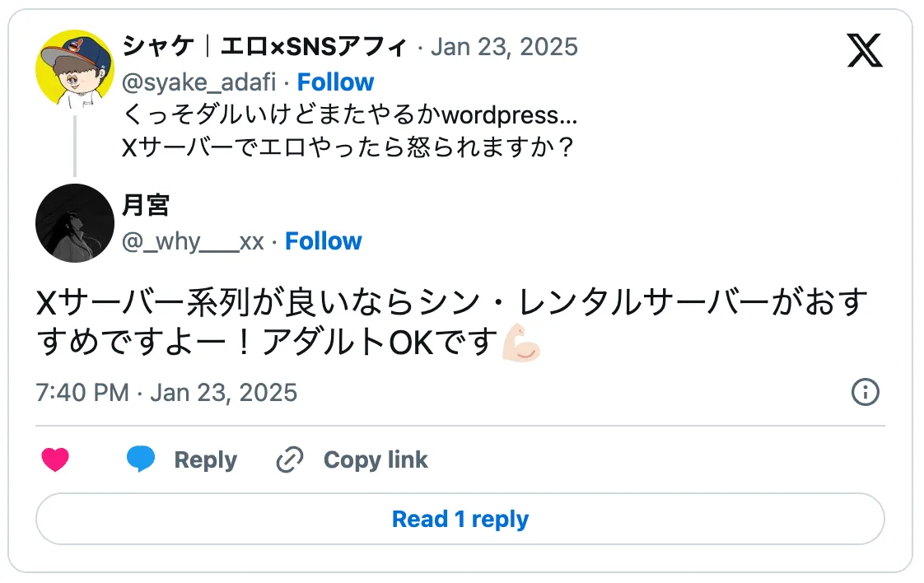View 月宮's profile avatar
This screenshot has height=583, width=924.
click(74, 223)
